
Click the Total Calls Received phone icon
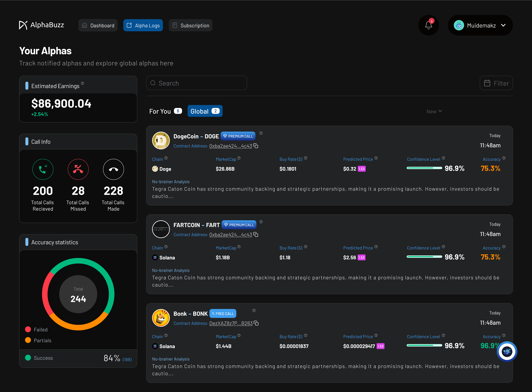point(43,169)
